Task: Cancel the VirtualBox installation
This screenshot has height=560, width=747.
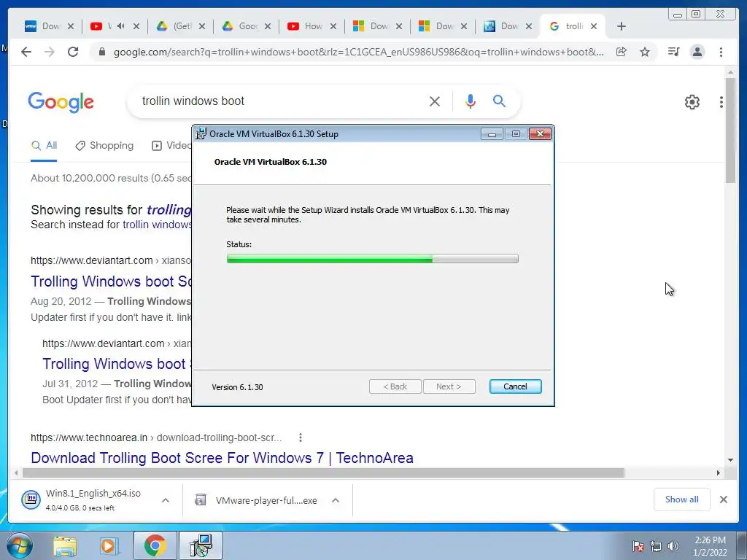Action: pyautogui.click(x=515, y=386)
